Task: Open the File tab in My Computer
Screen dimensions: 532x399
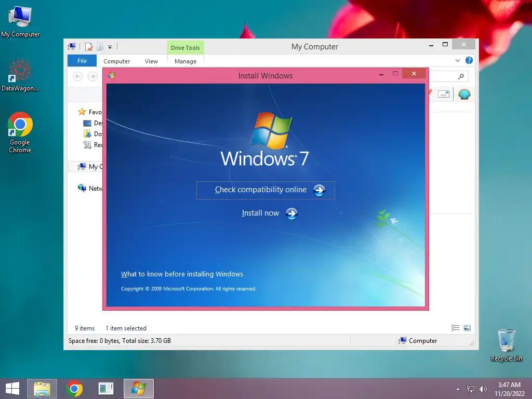Action: (82, 61)
